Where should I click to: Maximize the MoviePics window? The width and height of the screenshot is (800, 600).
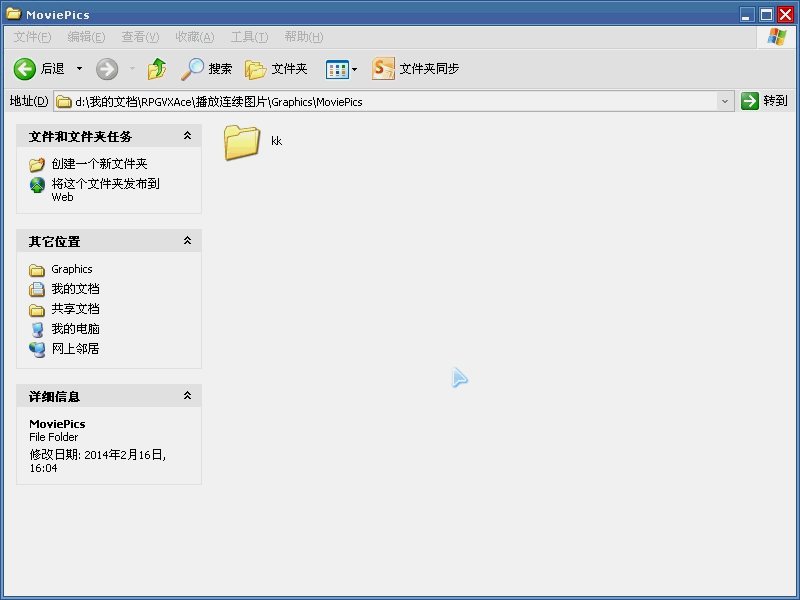(766, 14)
